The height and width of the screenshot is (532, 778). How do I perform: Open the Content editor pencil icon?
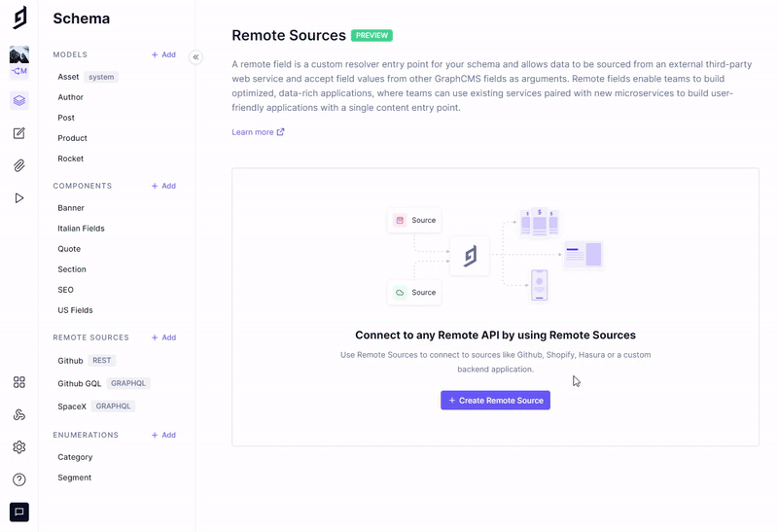pyautogui.click(x=19, y=133)
